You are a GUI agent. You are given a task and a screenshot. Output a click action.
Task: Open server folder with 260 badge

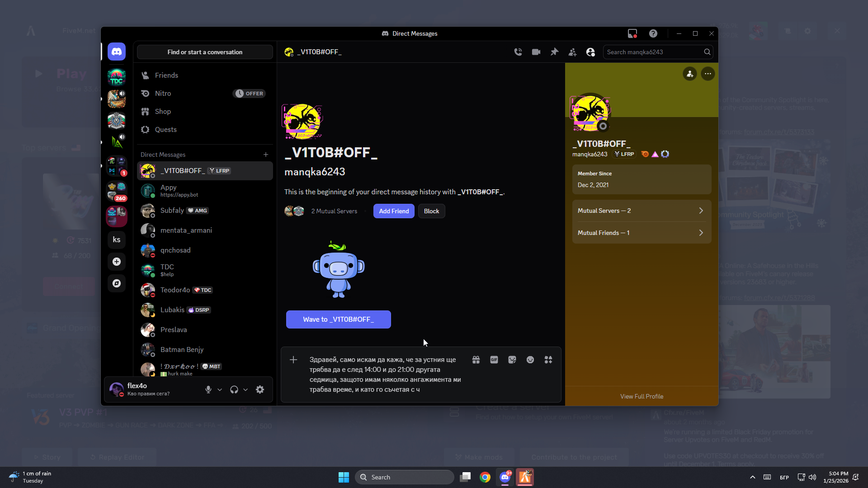(x=117, y=191)
